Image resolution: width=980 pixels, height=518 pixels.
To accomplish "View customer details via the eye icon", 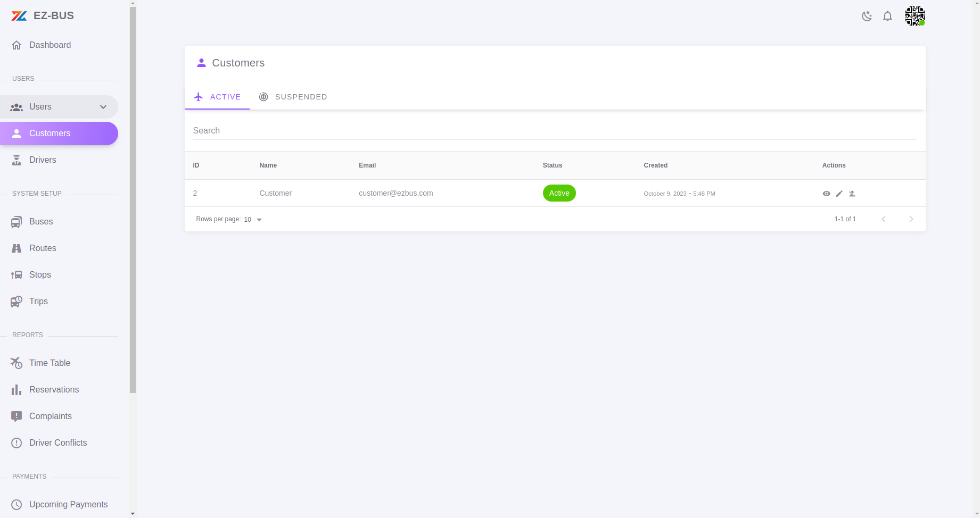I will coord(826,194).
